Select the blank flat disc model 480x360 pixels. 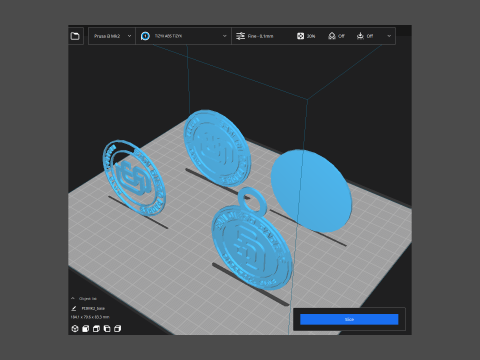[312, 191]
